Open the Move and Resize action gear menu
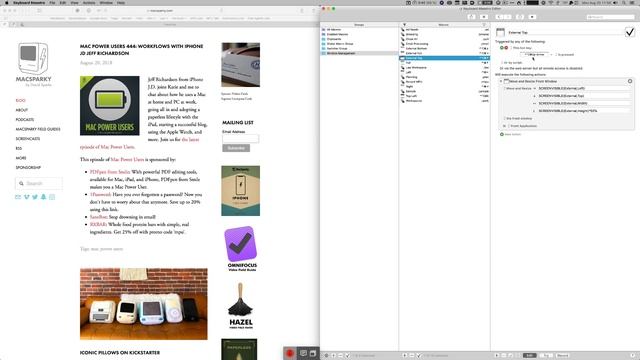 [x=630, y=81]
